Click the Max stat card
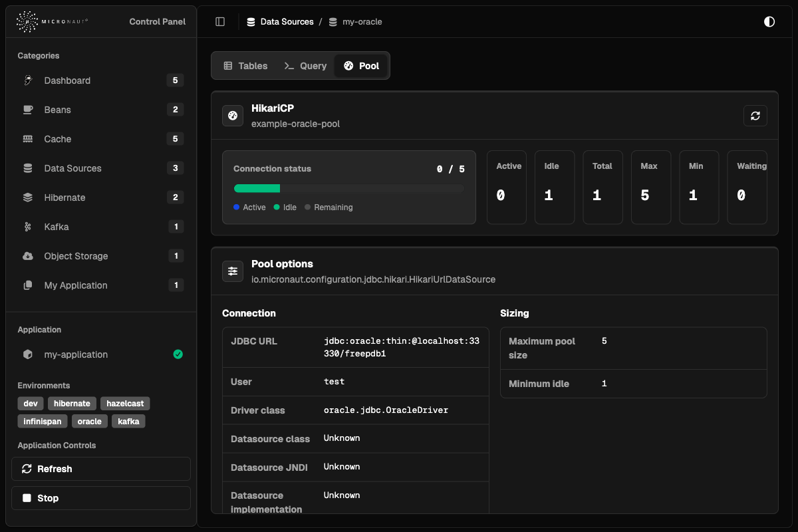The image size is (798, 532). [x=651, y=188]
